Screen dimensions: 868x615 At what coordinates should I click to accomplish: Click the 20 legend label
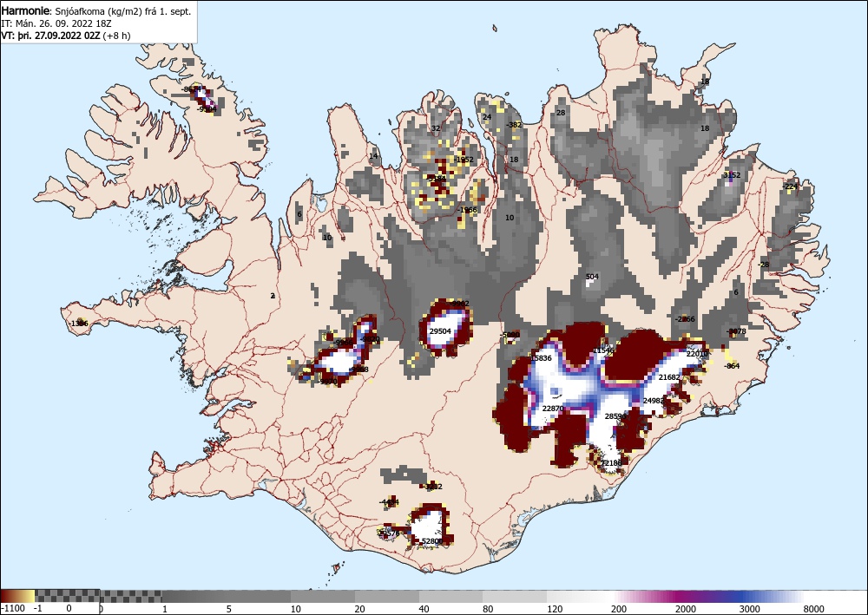360,608
